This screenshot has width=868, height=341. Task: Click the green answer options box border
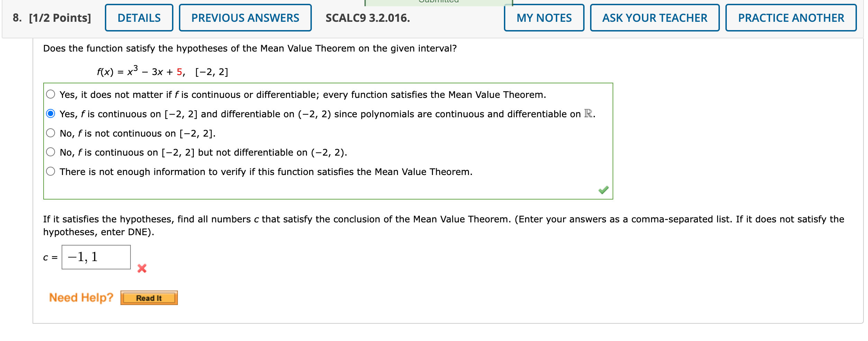tap(328, 83)
